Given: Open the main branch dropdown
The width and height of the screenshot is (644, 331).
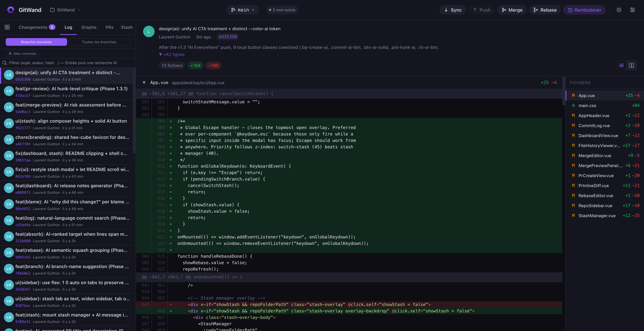Looking at the screenshot, I should click(x=243, y=10).
